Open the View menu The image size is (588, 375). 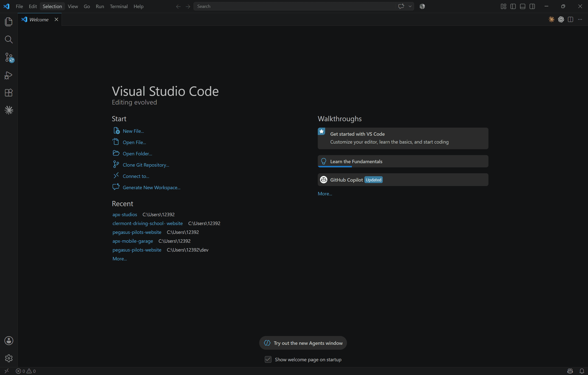[x=73, y=6]
